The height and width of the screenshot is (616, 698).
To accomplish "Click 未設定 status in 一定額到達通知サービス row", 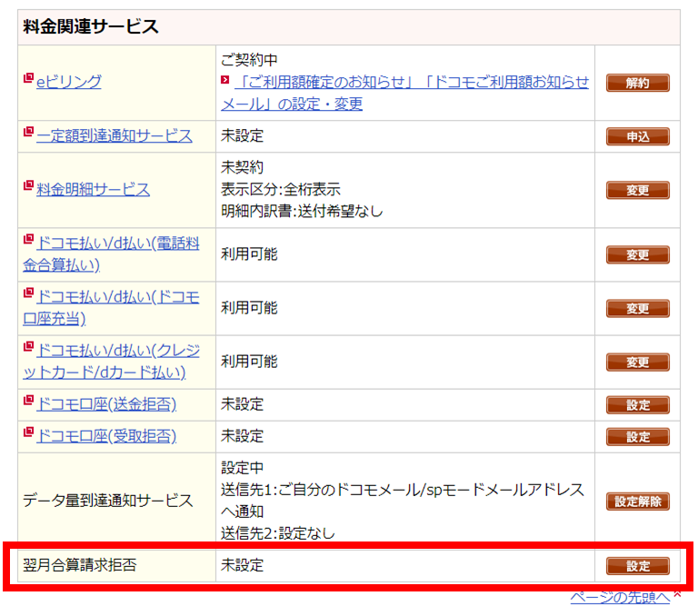I will [242, 135].
